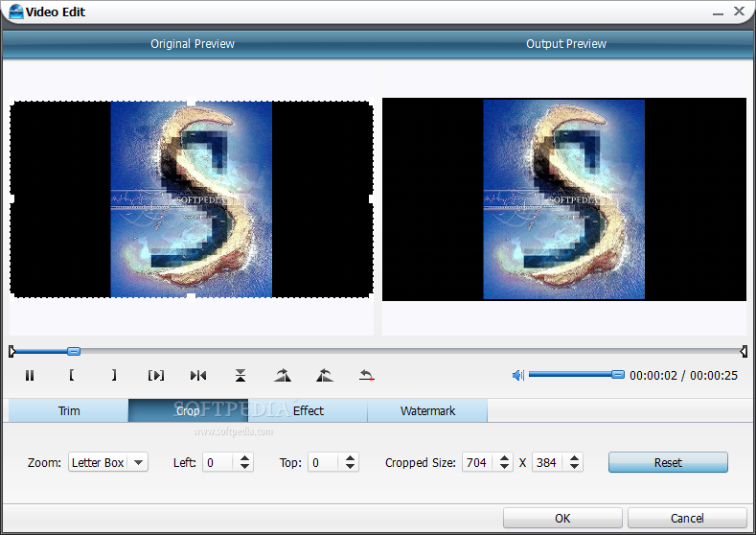Set the trim start point with left bracket
756x535 pixels.
pyautogui.click(x=71, y=375)
